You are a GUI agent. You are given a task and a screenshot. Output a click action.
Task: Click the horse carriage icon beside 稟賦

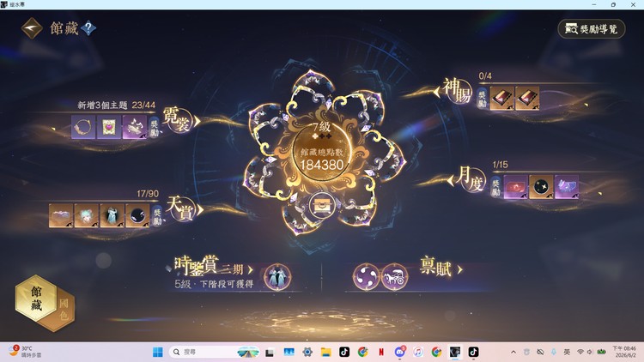[394, 276]
